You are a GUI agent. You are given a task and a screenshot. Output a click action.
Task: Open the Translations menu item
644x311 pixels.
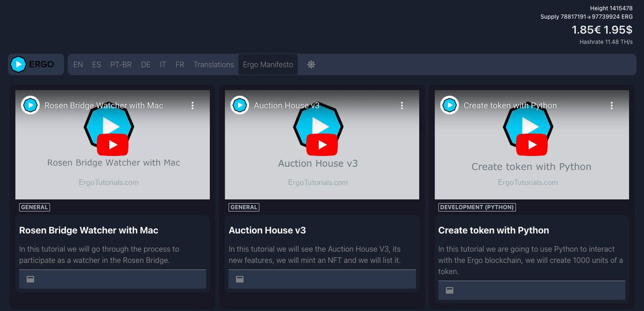click(x=213, y=64)
